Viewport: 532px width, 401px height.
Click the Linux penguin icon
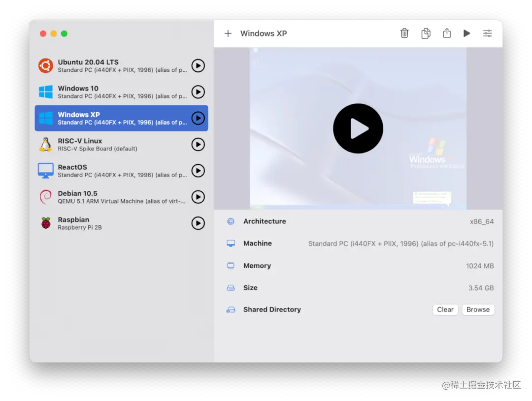(x=45, y=144)
